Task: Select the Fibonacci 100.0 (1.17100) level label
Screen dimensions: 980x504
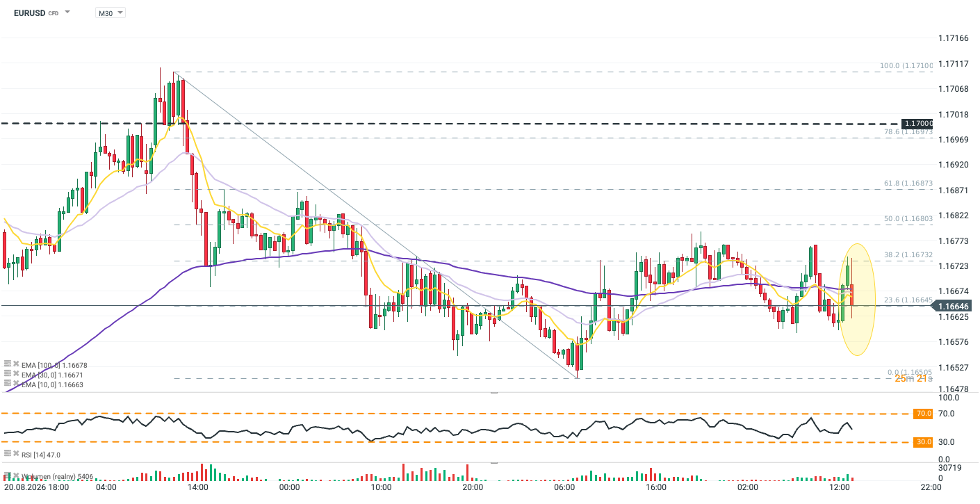Action: (x=906, y=65)
